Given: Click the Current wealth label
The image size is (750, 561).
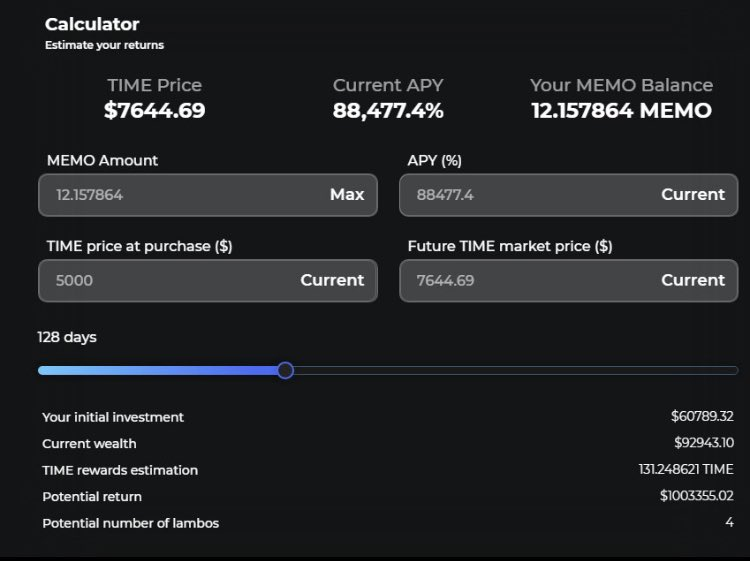Looking at the screenshot, I should click(89, 443).
